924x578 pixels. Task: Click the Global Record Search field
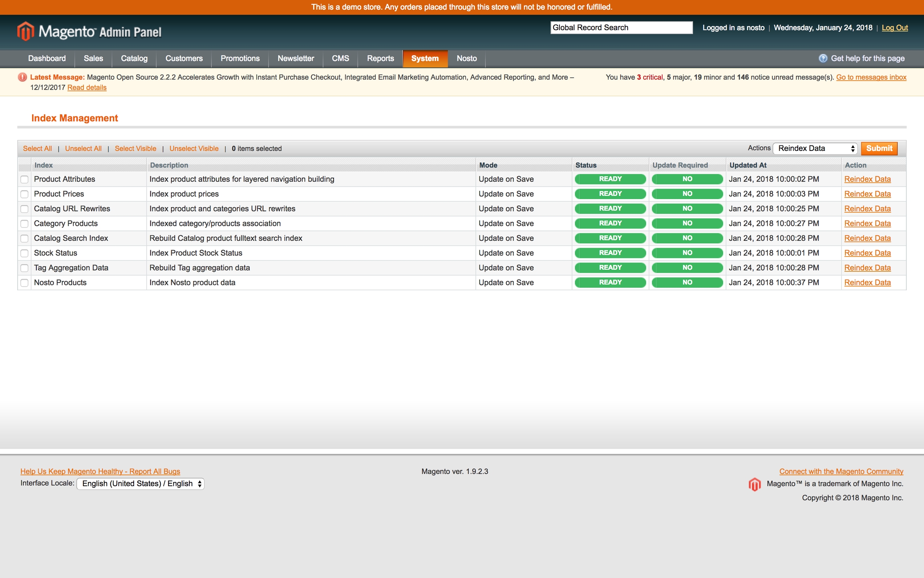coord(621,28)
